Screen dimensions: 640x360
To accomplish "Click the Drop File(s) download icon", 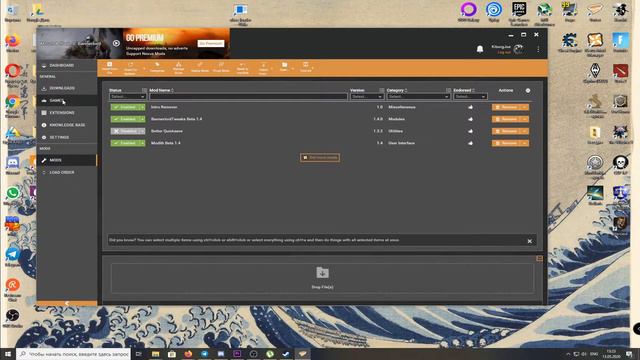I will point(322,272).
